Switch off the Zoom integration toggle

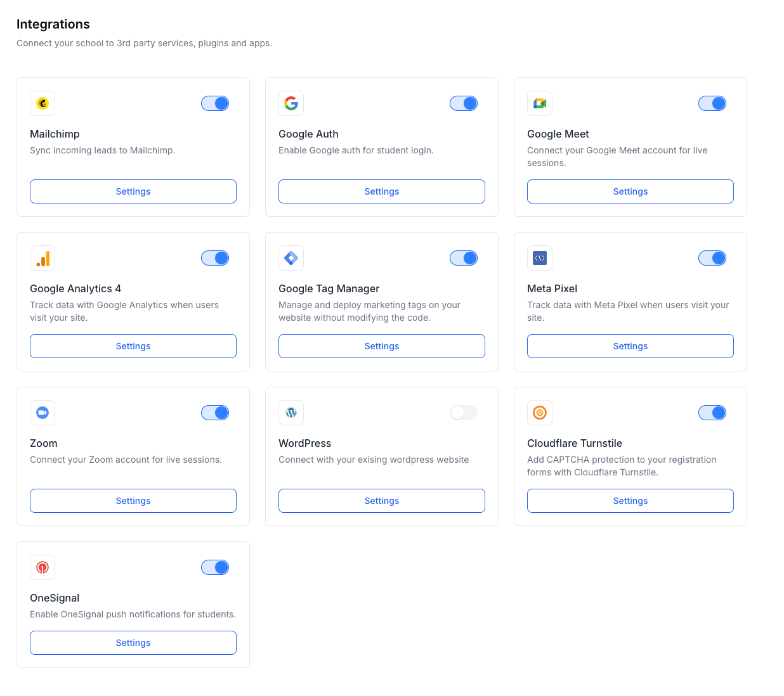pos(215,413)
